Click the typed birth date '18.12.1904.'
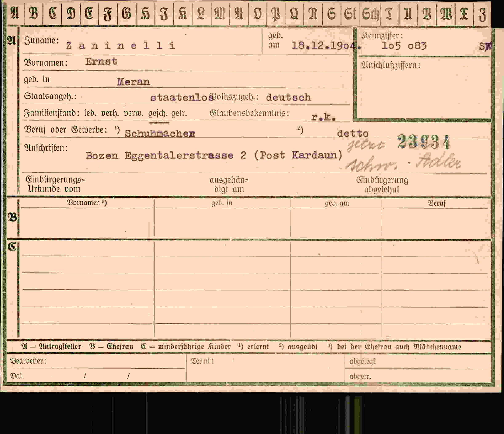The height and width of the screenshot is (434, 504). [326, 46]
